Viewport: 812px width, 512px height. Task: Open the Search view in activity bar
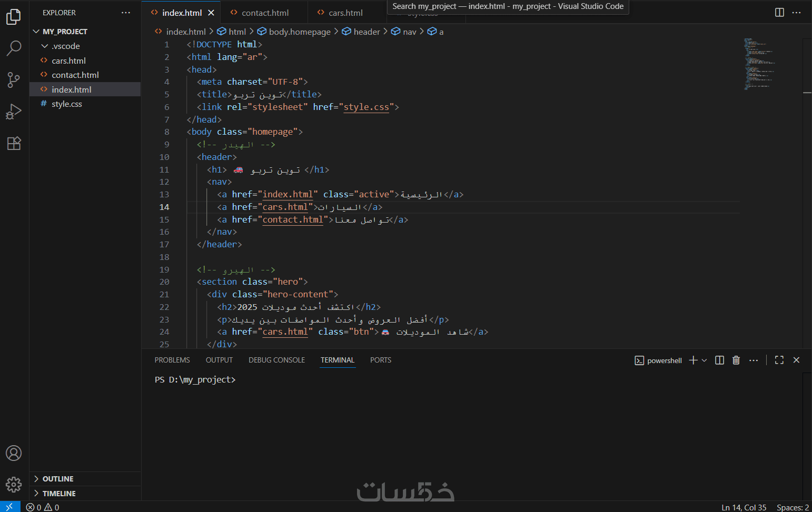(14, 48)
